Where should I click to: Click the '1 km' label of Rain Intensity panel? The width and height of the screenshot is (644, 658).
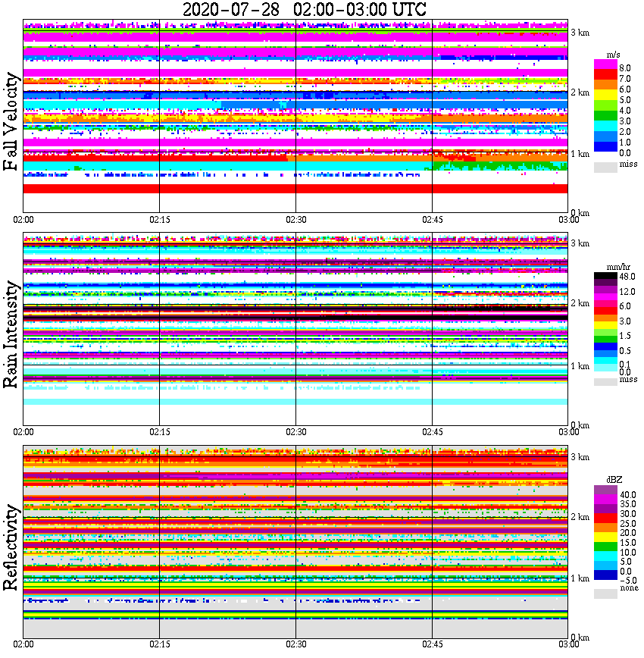click(580, 366)
